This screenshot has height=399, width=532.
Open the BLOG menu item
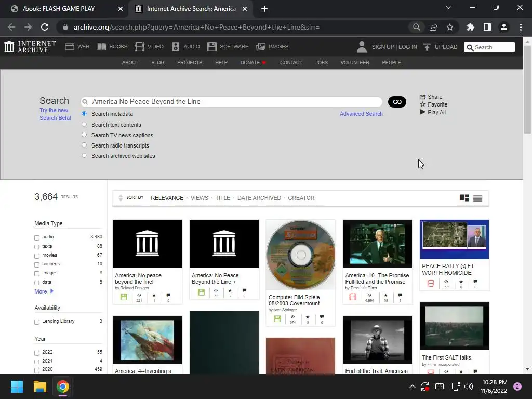point(158,63)
